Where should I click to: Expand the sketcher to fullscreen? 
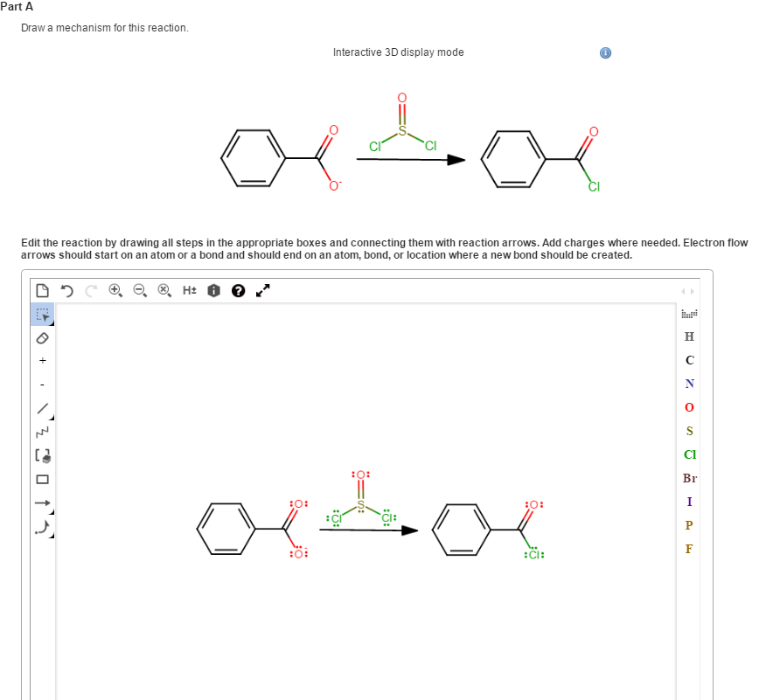click(263, 289)
